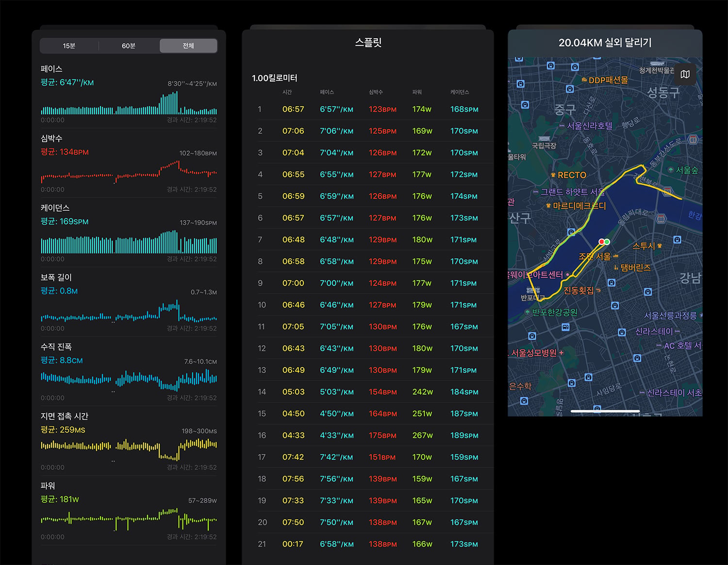Click the 스플릿 panel title
The height and width of the screenshot is (565, 728).
(x=368, y=42)
